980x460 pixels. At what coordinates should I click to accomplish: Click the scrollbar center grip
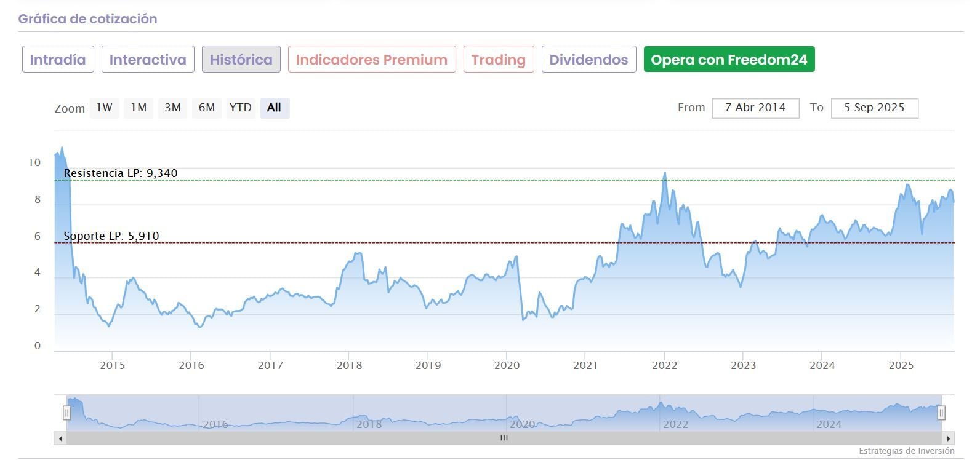click(x=504, y=438)
